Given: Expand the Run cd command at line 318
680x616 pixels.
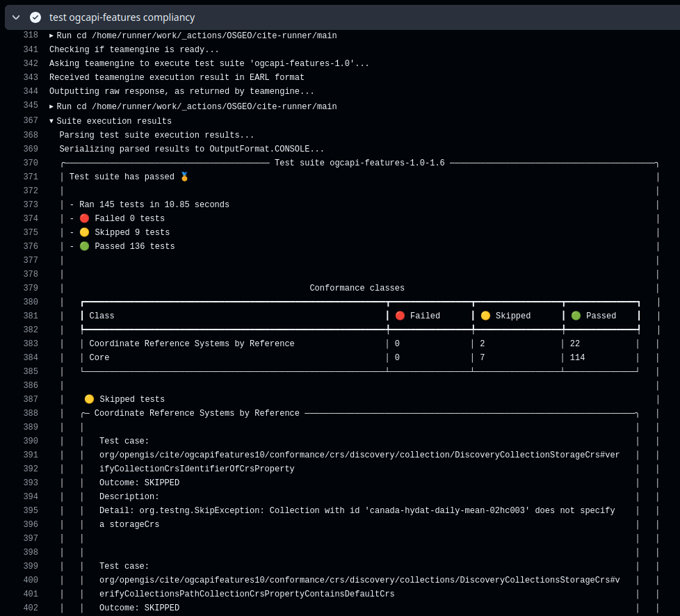Looking at the screenshot, I should point(51,35).
